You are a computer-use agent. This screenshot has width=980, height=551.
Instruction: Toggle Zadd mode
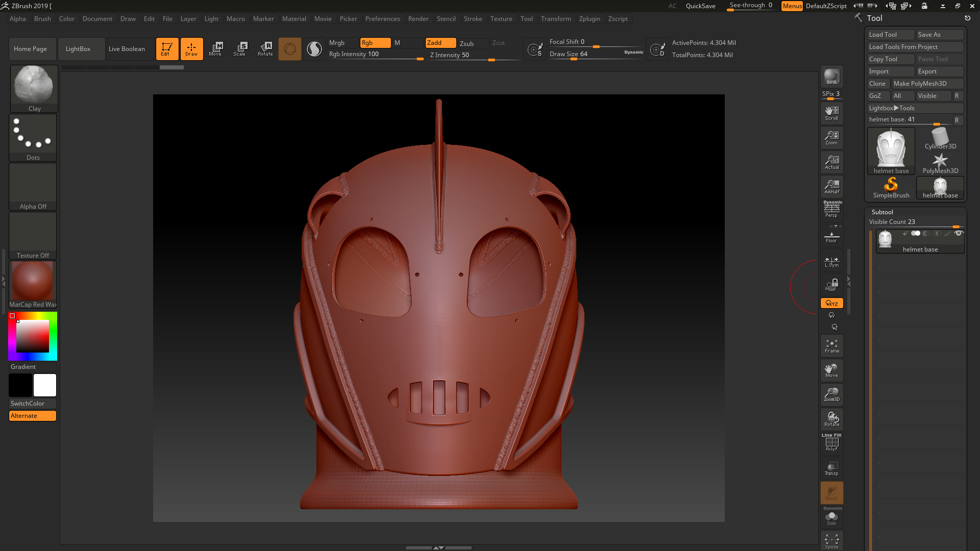(x=441, y=43)
